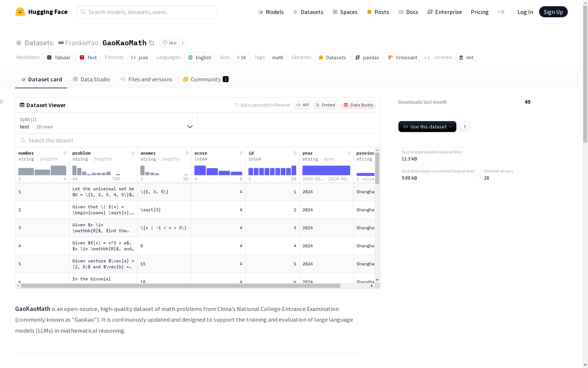Copy the dataset name with copy icon
Screen dimensions: 588x368
pyautogui.click(x=151, y=43)
